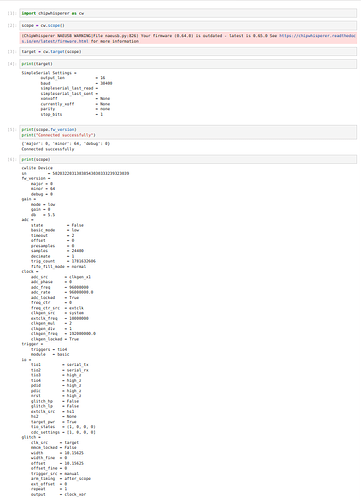Click the 'extclk_freq = 10000000' output line
This screenshot has height=500, width=361.
tap(60, 318)
